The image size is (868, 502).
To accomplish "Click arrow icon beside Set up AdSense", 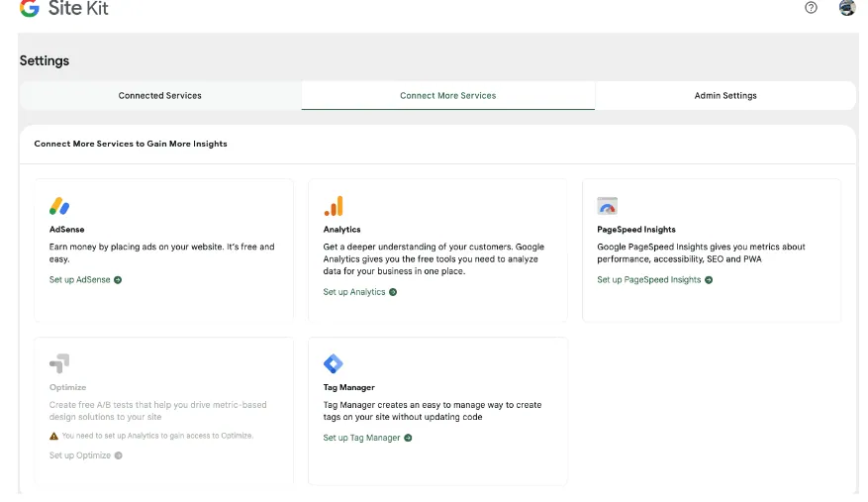I will coord(118,280).
